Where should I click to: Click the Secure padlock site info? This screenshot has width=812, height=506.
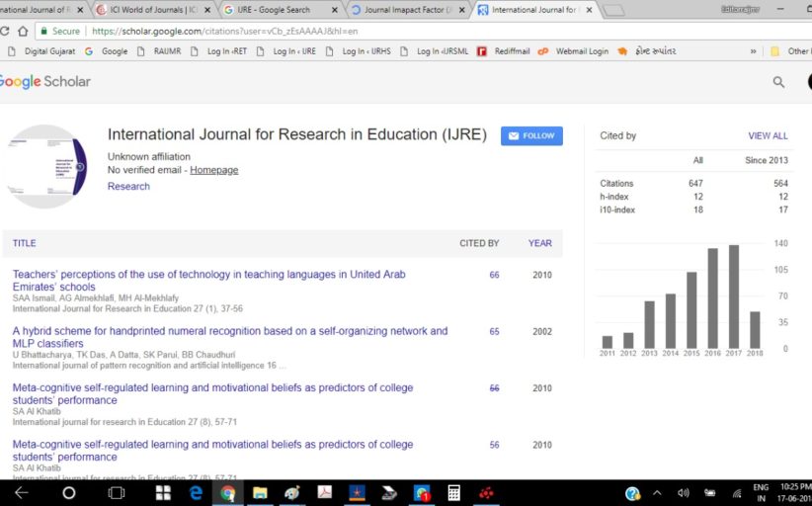tap(60, 31)
